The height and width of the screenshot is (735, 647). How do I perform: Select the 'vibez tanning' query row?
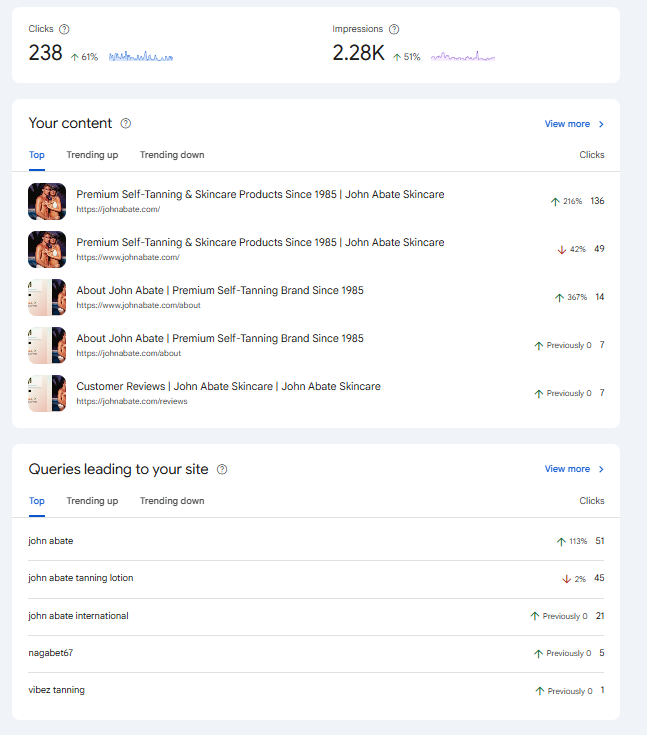(316, 690)
